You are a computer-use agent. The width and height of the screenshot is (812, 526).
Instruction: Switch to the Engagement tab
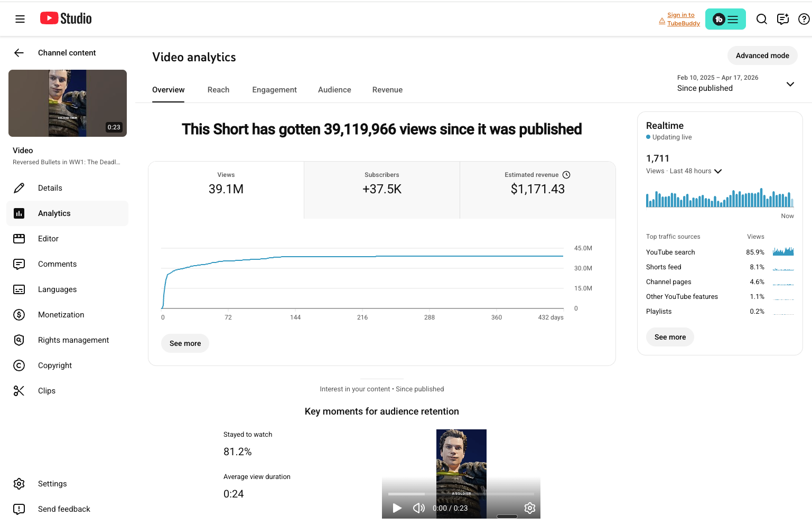point(274,90)
